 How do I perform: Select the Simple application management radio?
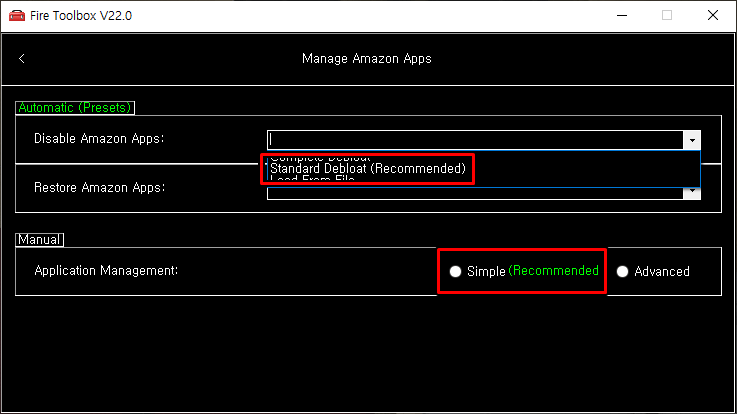click(455, 272)
